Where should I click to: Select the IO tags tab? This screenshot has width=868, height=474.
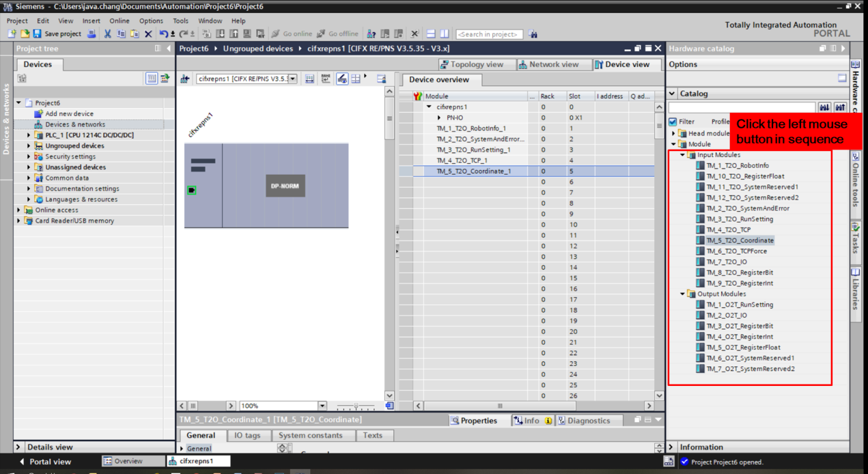247,435
